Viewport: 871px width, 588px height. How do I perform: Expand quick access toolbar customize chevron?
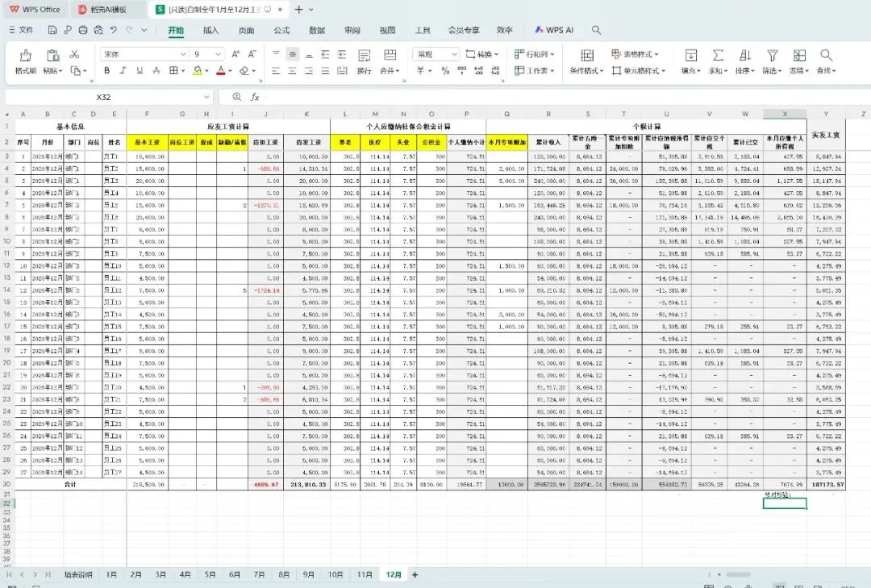[144, 30]
